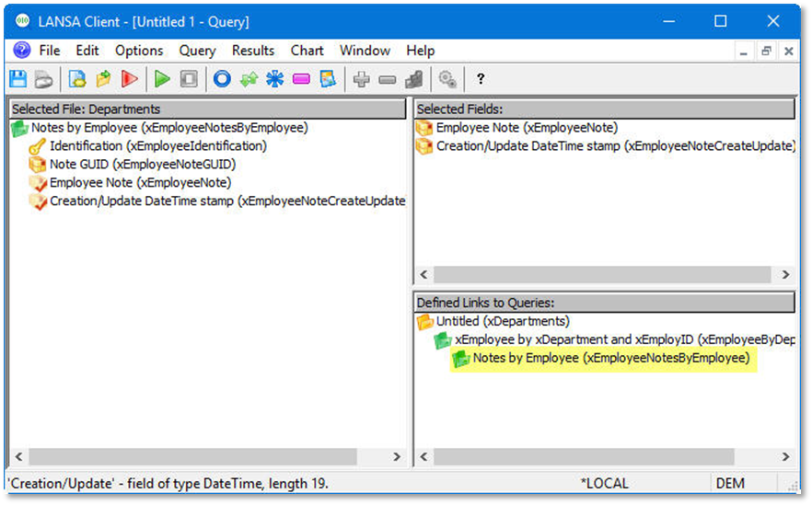Viewport: 812px width, 505px height.
Task: Click the red play triangle icon
Action: (130, 79)
